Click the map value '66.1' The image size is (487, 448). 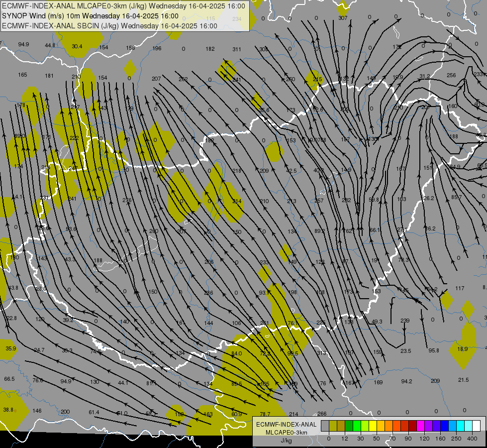point(375,230)
